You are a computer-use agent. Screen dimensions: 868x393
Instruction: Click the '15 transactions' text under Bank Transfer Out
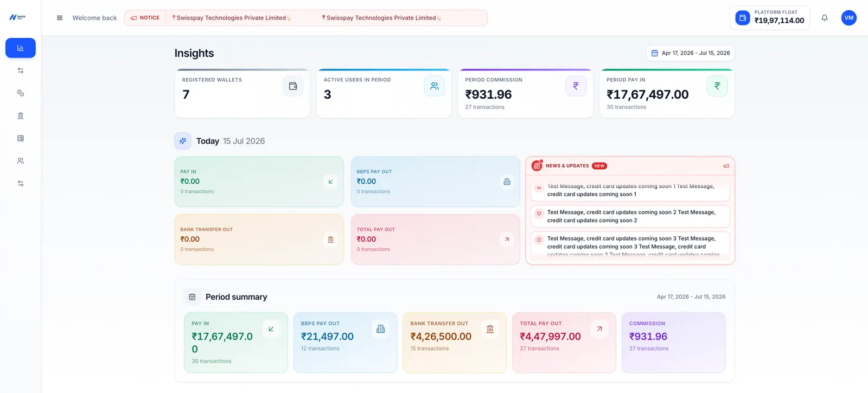click(x=430, y=349)
